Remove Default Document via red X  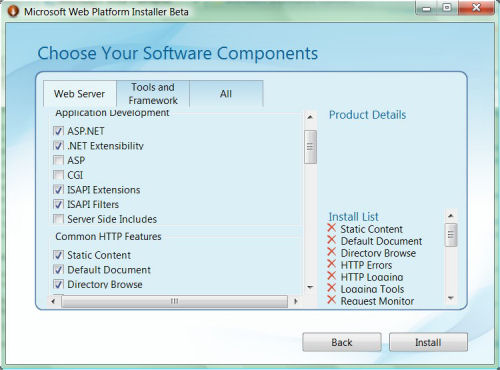point(331,240)
